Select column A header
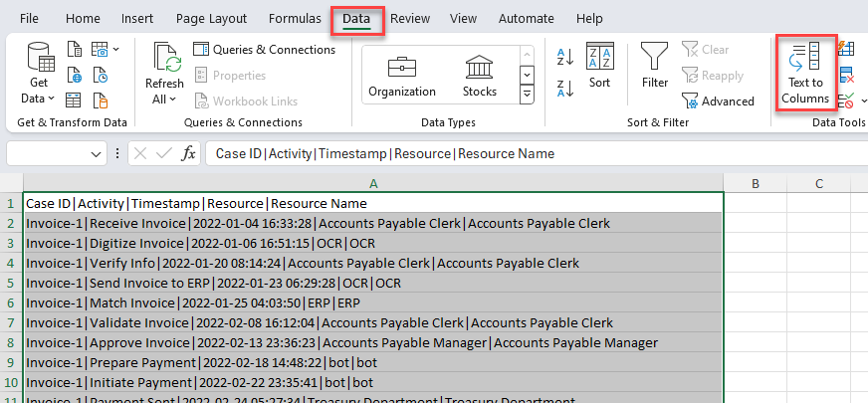 [x=373, y=184]
